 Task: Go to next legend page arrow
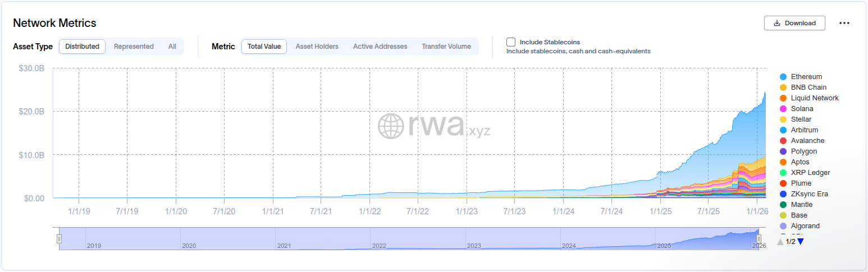click(801, 242)
